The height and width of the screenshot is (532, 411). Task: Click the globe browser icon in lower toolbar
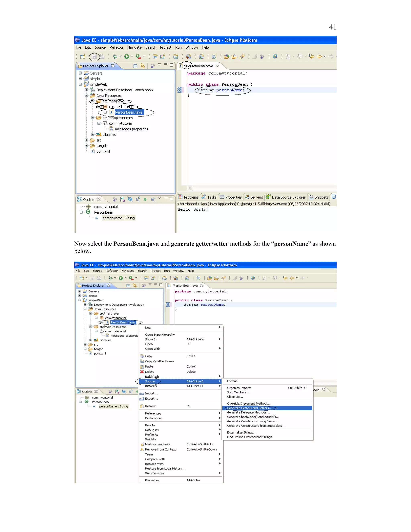pos(253,278)
